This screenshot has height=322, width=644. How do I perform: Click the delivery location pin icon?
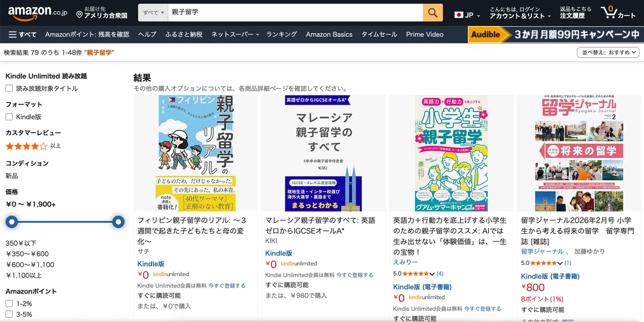pyautogui.click(x=79, y=14)
